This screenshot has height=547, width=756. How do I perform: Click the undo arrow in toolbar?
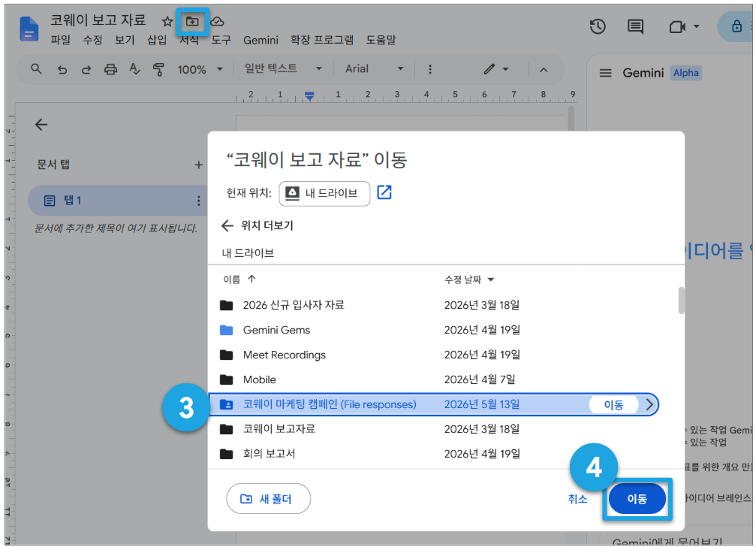(62, 70)
